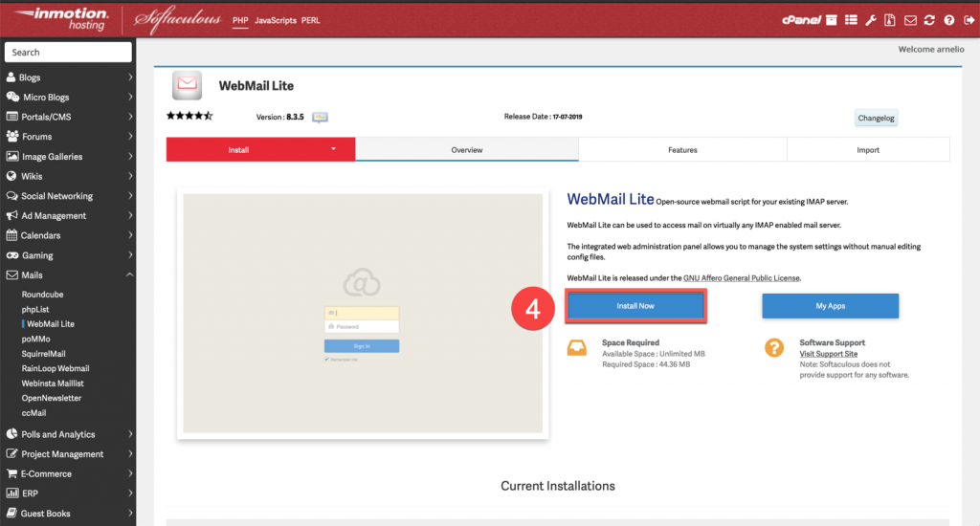980x526 pixels.
Task: Click the Blogs category icon
Action: (11, 77)
